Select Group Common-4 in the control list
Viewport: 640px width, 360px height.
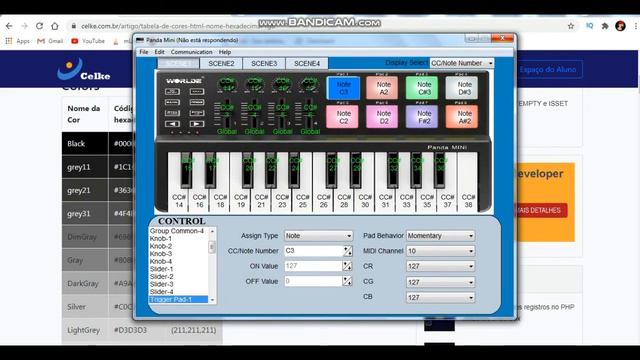tap(176, 231)
